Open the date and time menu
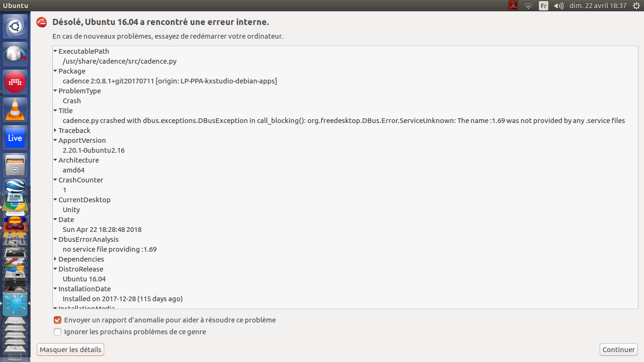 598,6
